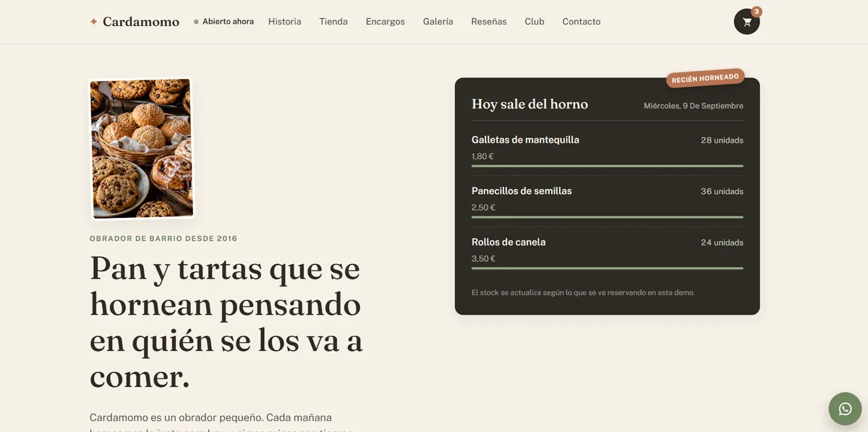Select the Galletas de mantequilla item name
Screen dimensions: 868x432
[x=525, y=140]
